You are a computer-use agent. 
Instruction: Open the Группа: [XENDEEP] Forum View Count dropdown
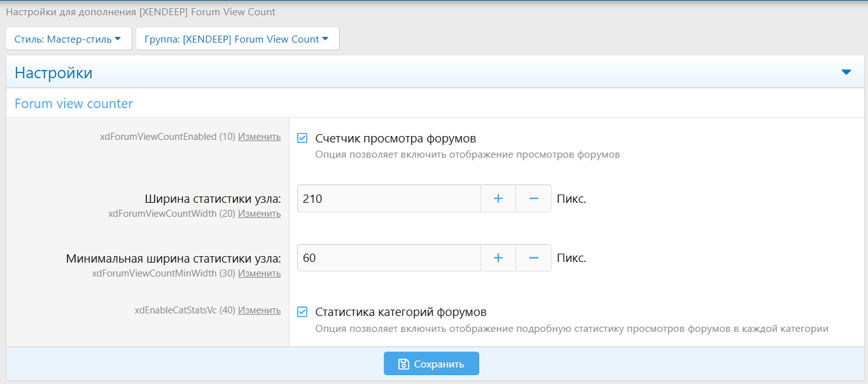coord(237,39)
